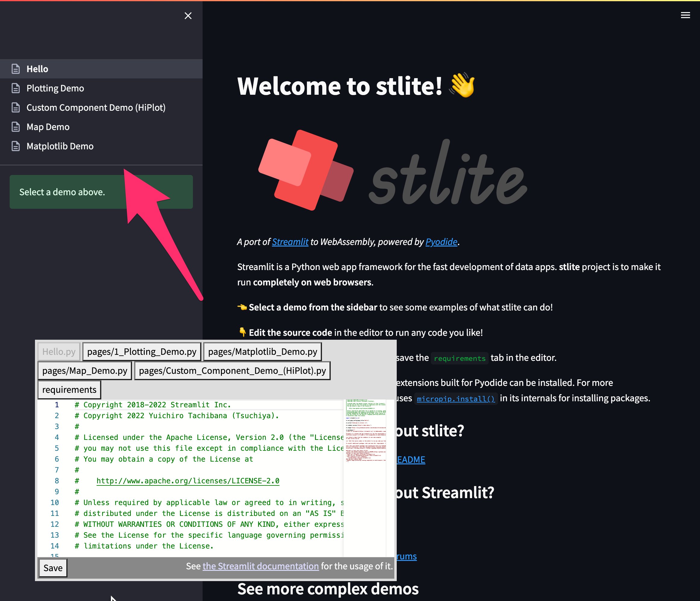
Task: Close the sidebar with X icon
Action: (188, 16)
